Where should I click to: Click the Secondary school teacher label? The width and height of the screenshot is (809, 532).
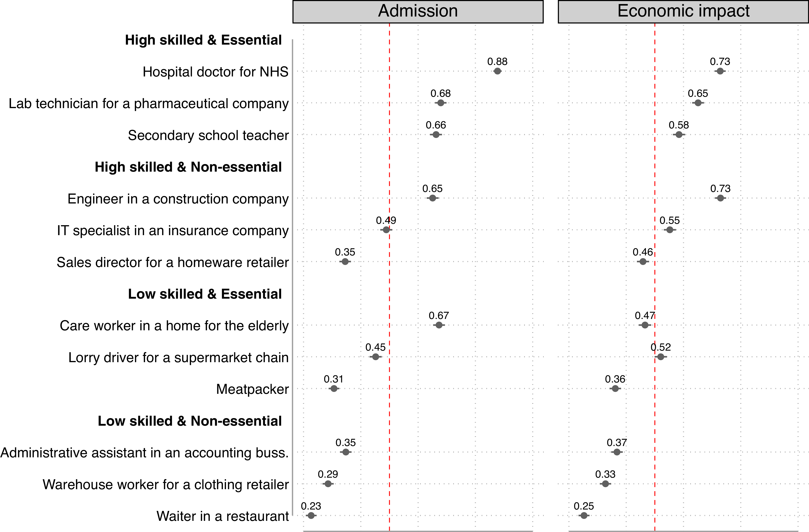(208, 136)
